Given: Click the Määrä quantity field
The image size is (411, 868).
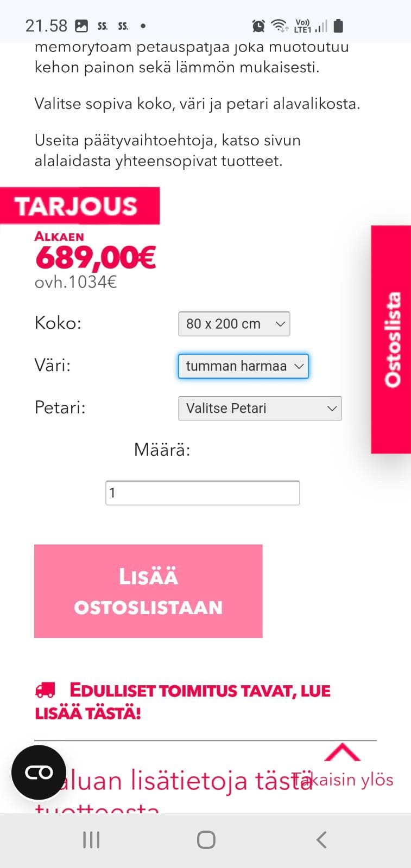Looking at the screenshot, I should point(202,492).
